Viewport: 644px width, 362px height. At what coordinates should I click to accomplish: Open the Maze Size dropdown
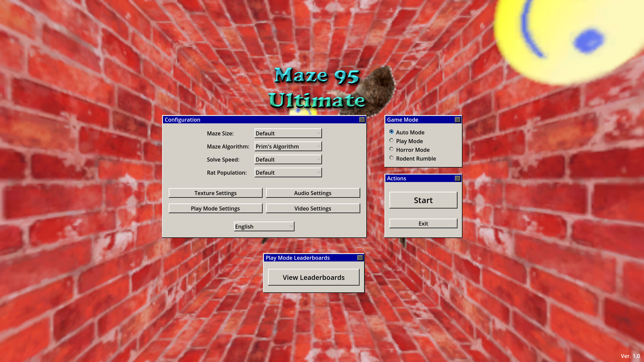[288, 133]
